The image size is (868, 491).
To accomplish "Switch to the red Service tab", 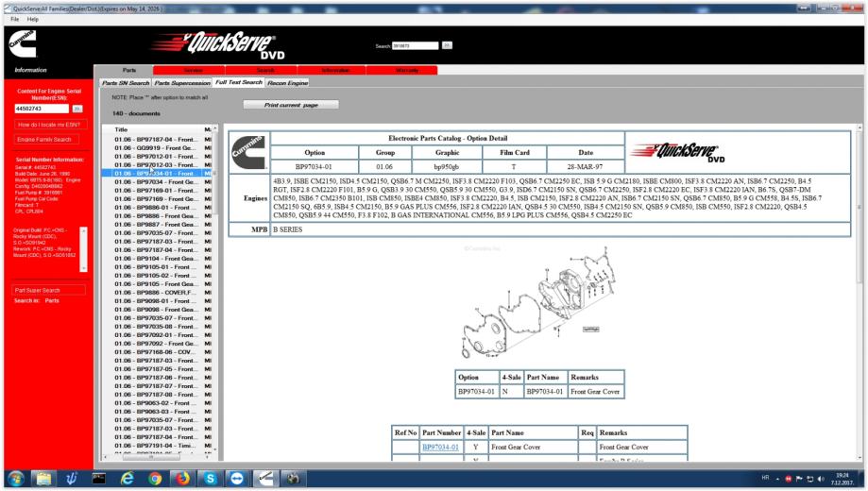I will tap(193, 70).
